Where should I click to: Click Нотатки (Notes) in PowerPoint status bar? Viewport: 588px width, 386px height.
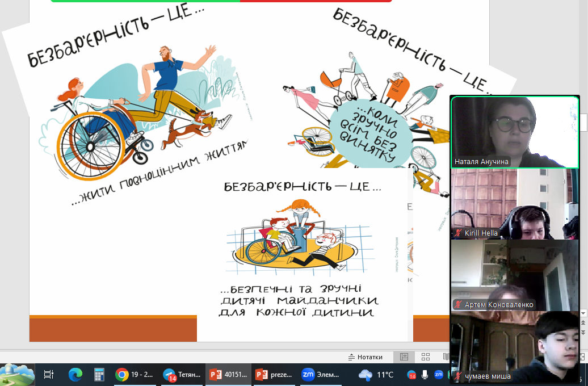366,357
